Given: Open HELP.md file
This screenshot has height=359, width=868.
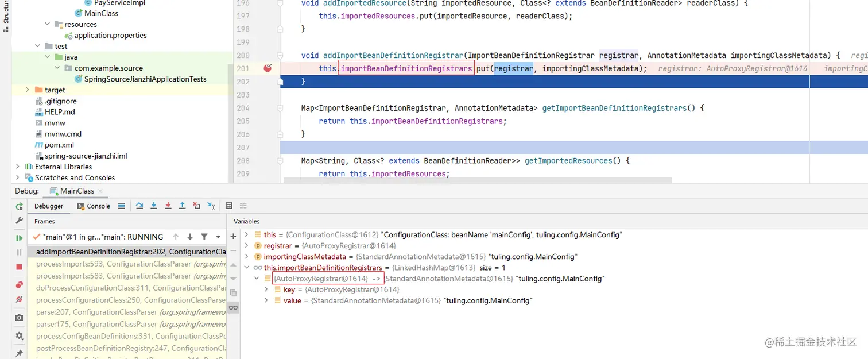Looking at the screenshot, I should click(60, 112).
